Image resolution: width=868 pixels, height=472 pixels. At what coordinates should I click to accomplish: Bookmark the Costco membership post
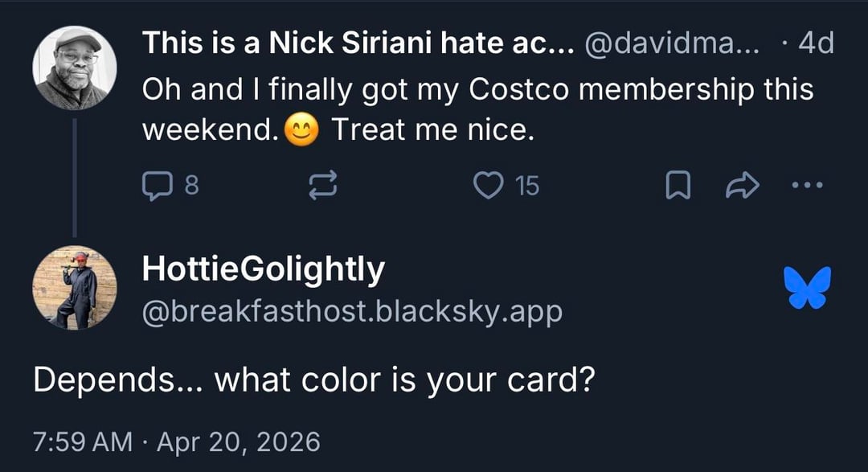pos(679,187)
